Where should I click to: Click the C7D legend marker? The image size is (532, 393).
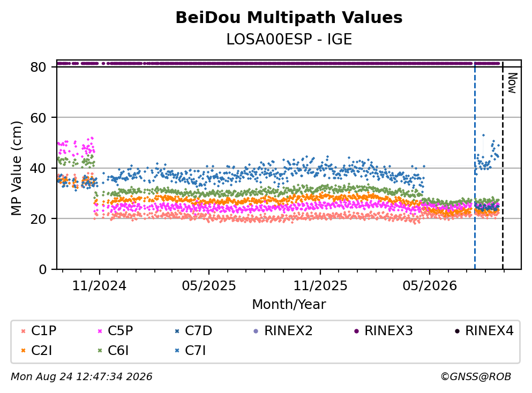pos(177,331)
